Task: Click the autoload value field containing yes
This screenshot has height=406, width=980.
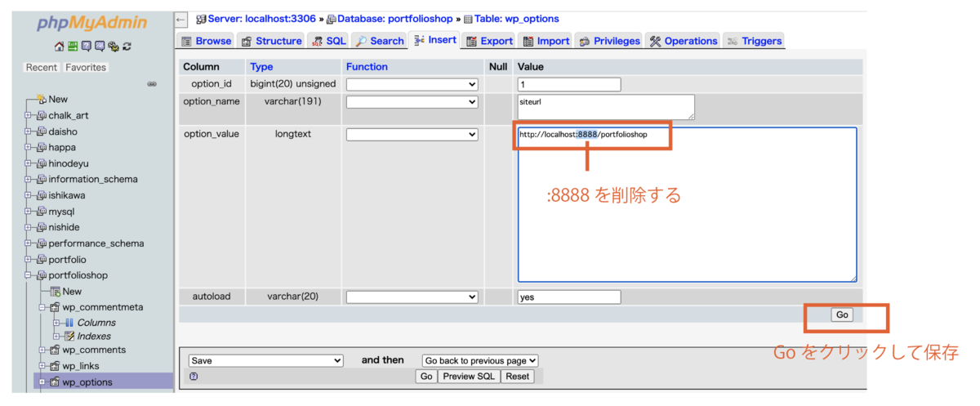Action: tap(569, 297)
